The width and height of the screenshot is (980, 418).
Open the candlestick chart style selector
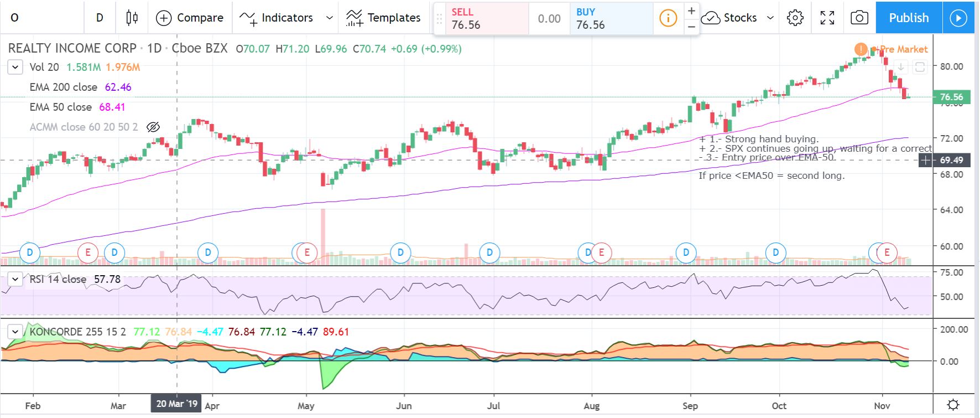(132, 18)
